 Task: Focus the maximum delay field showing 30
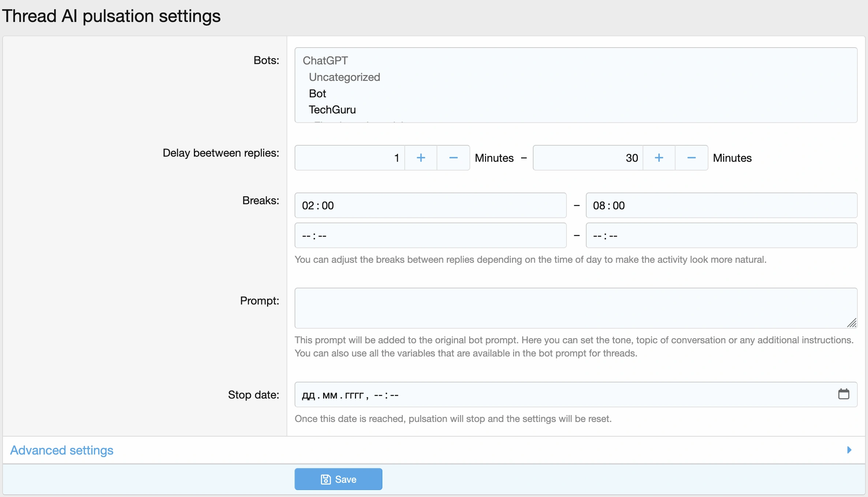click(588, 158)
